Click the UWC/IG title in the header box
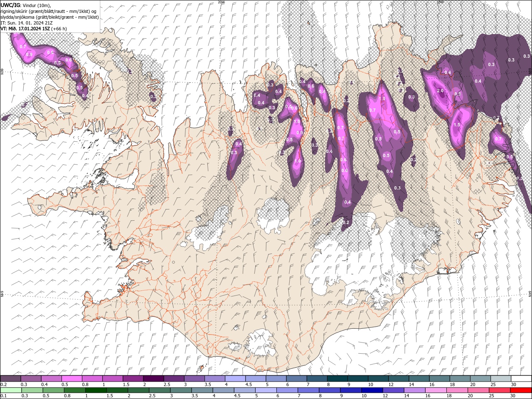 (x=10, y=5)
